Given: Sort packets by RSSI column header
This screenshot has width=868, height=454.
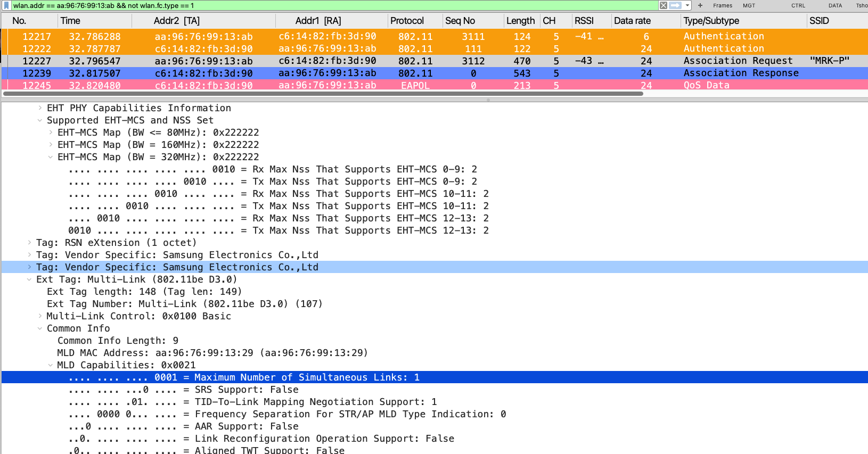Looking at the screenshot, I should pos(584,21).
